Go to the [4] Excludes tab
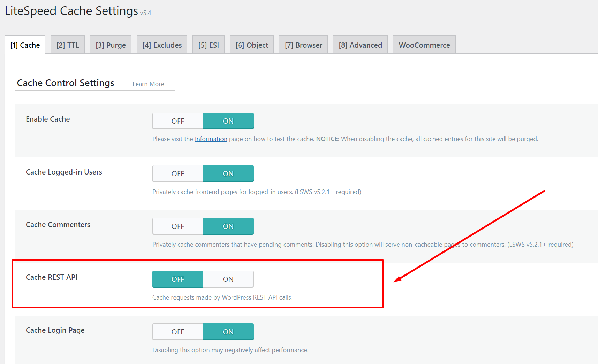 (x=162, y=45)
